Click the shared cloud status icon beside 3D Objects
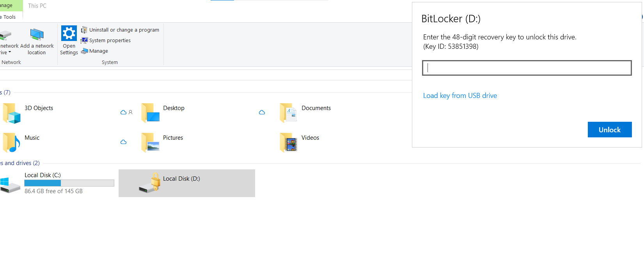Image resolution: width=644 pixels, height=272 pixels. (x=127, y=112)
